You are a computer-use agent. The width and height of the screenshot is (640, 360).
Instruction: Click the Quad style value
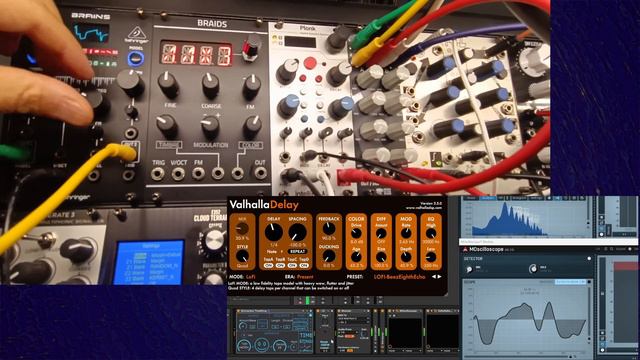[242, 266]
